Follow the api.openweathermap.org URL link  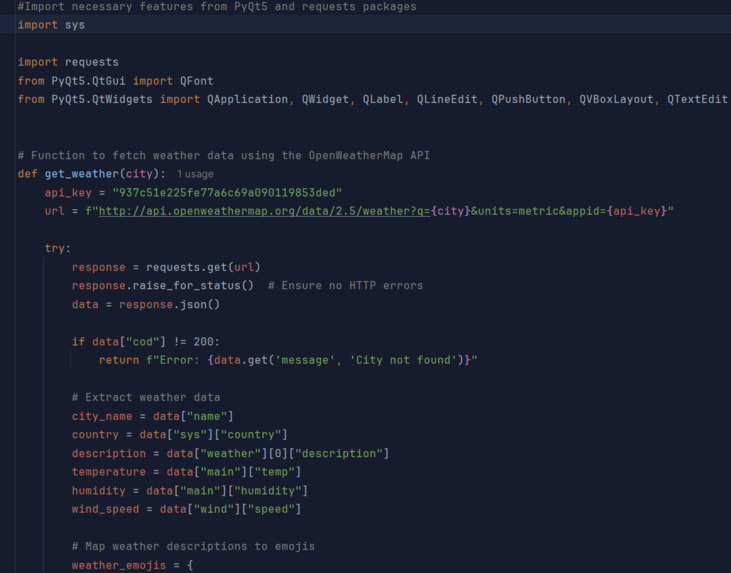(264, 211)
